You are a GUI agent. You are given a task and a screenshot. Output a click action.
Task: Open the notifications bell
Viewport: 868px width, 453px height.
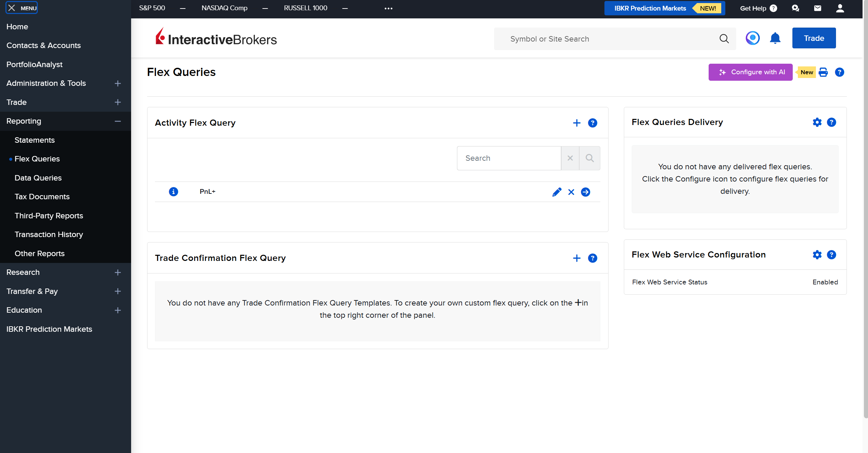(x=775, y=38)
